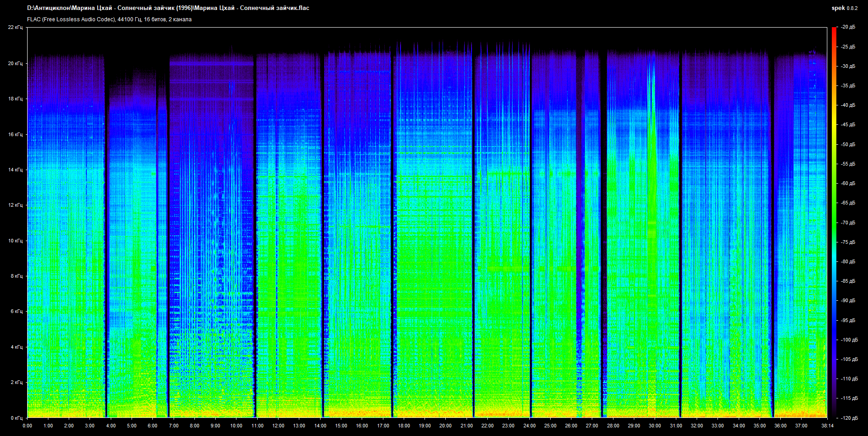Select the 38:14 end time label

[827, 426]
